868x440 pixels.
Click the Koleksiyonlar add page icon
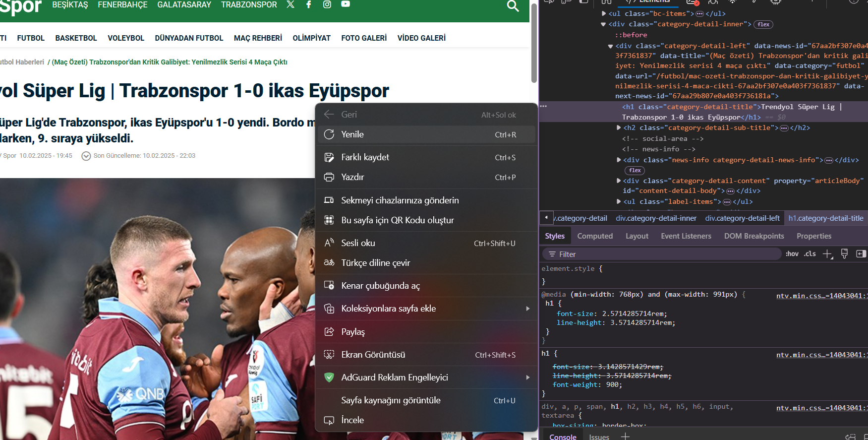(x=329, y=309)
